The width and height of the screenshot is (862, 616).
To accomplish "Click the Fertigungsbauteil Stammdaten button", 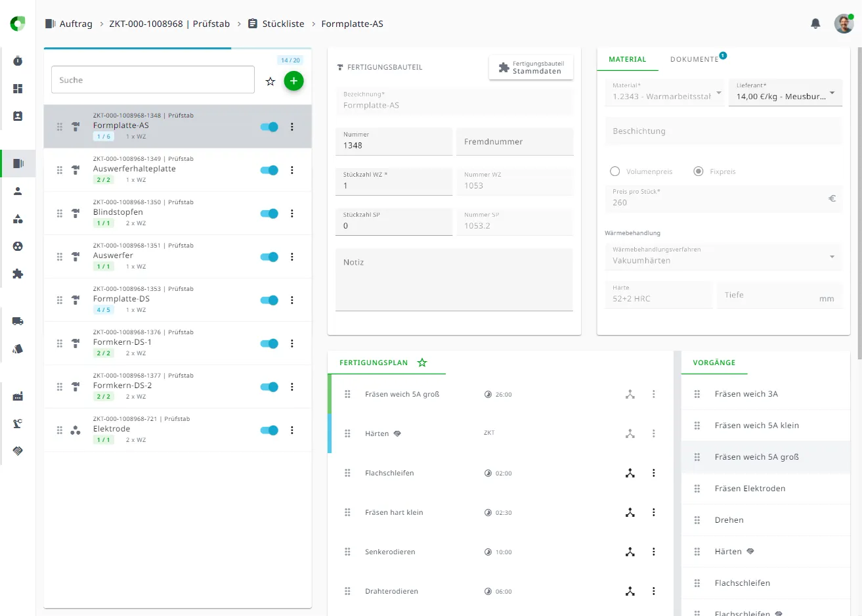I will click(x=531, y=68).
